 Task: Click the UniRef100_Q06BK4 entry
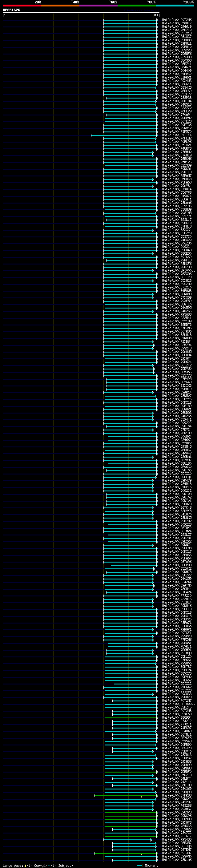176,436
